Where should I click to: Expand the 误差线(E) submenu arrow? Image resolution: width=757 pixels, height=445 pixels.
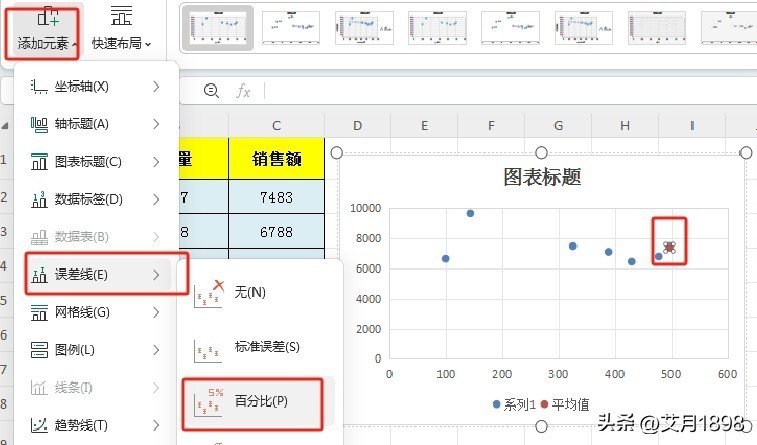[156, 274]
